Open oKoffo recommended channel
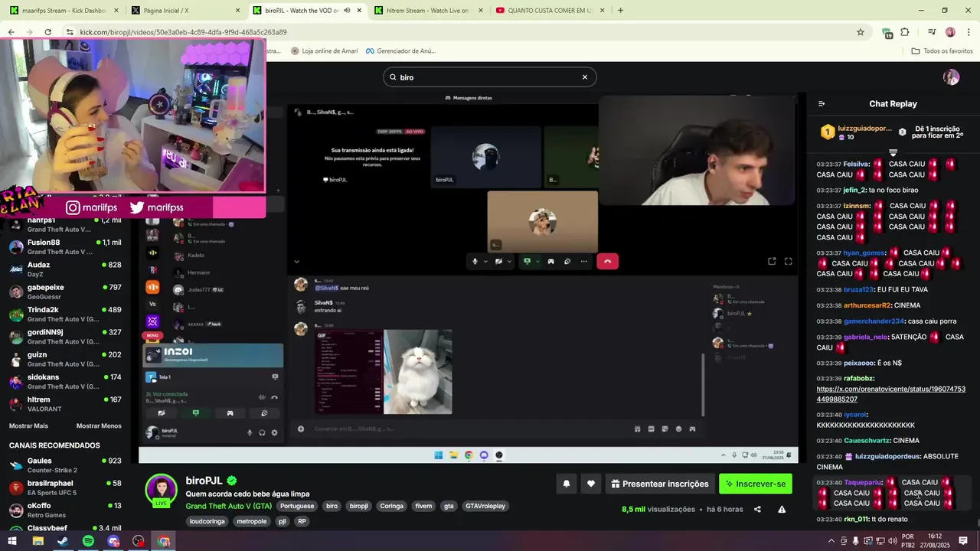Screen dimensions: 980x551 [x=66, y=510]
